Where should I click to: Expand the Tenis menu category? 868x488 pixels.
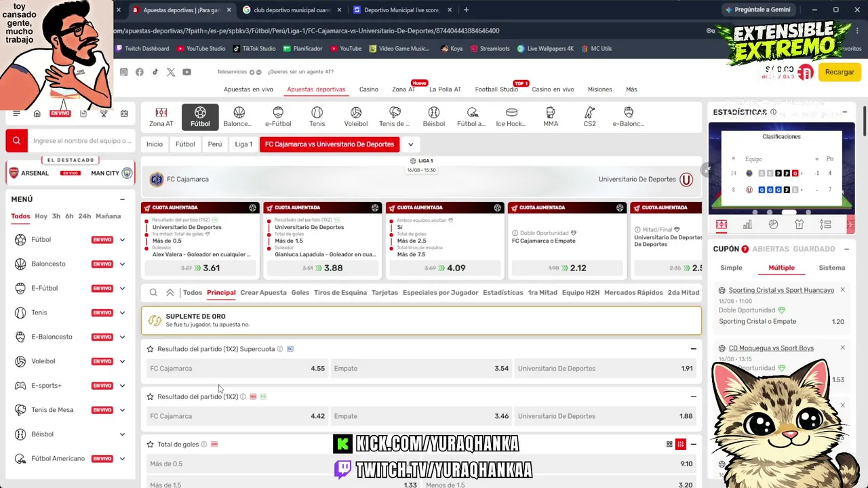[122, 313]
